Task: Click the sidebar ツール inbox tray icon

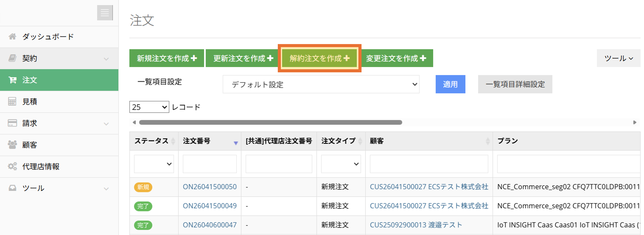Action: click(12, 188)
